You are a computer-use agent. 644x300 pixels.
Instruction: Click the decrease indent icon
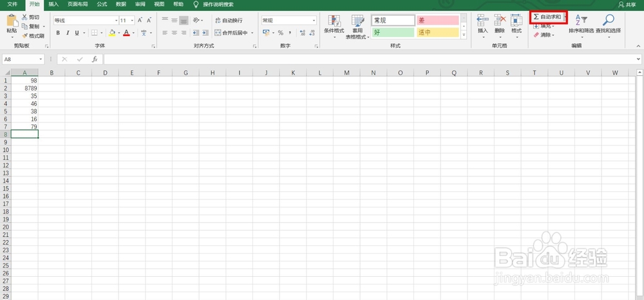point(196,33)
